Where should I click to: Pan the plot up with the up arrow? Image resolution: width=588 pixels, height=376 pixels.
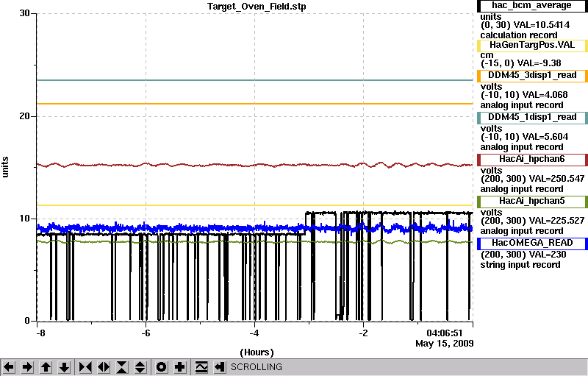pyautogui.click(x=46, y=367)
